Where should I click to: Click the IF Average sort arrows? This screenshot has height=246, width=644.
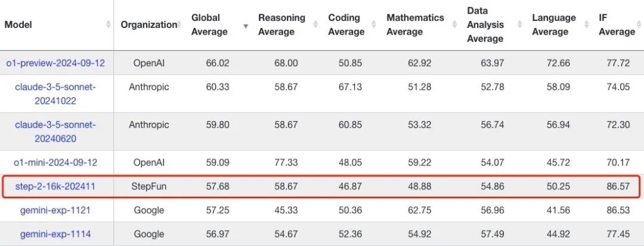pos(639,24)
